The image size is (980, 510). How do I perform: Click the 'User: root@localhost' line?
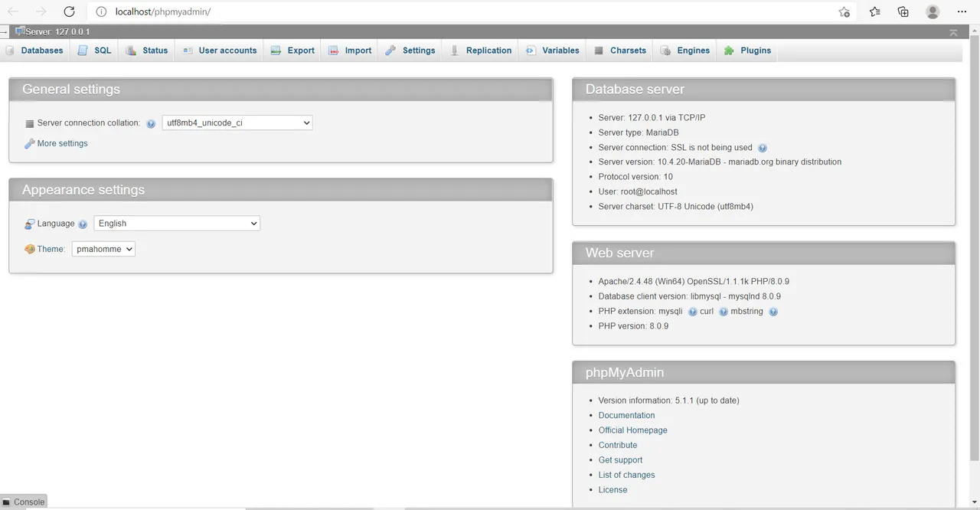pos(638,192)
